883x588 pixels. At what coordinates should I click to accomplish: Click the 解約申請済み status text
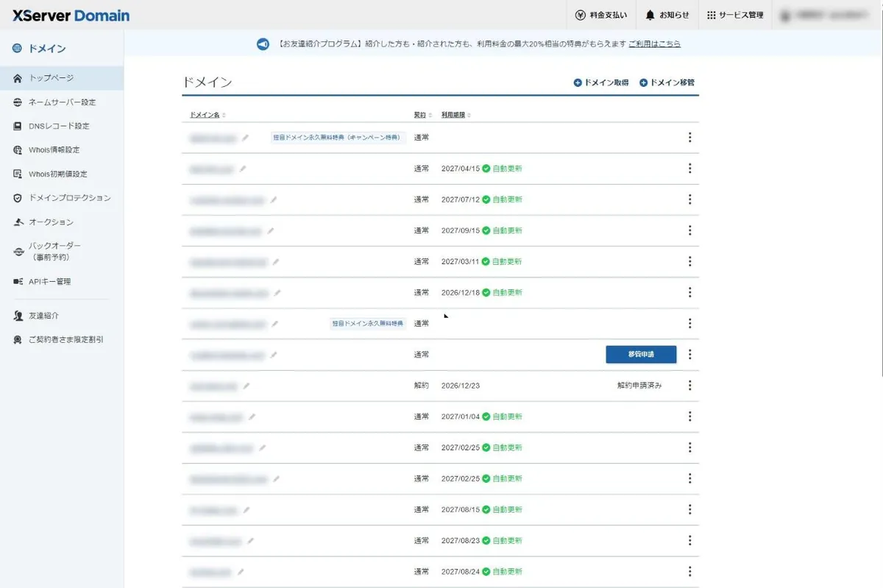tap(639, 386)
